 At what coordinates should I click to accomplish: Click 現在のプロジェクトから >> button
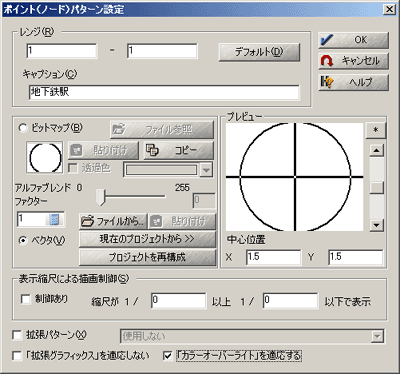point(147,239)
